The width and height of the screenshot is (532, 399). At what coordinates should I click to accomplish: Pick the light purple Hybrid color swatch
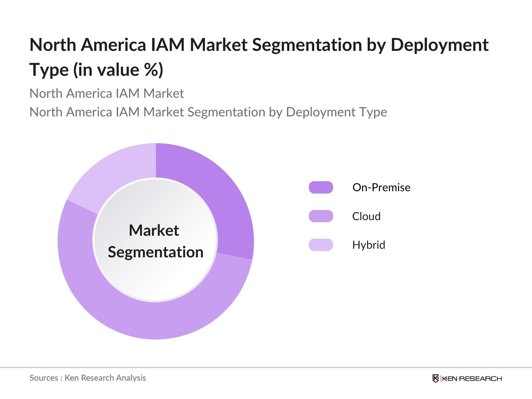pos(321,245)
